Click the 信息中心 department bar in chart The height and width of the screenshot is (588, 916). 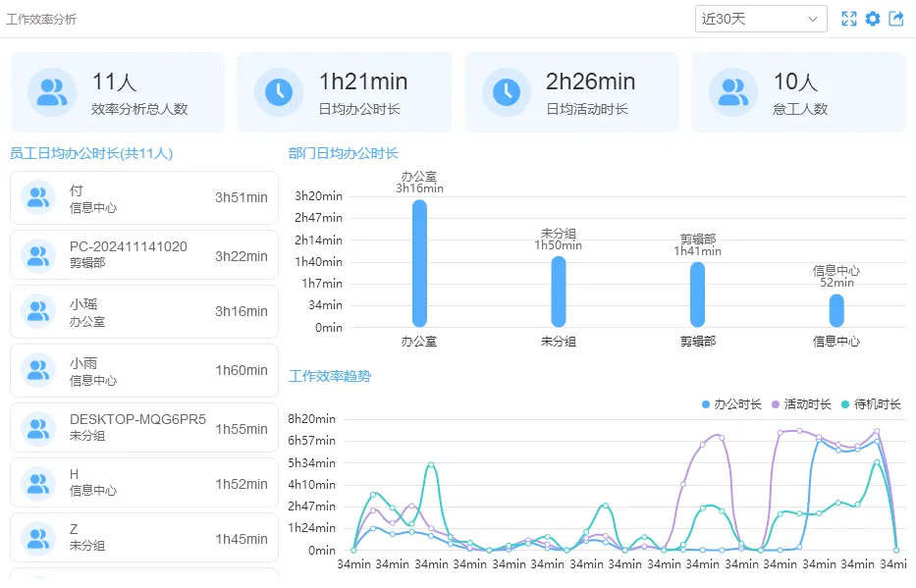[836, 310]
